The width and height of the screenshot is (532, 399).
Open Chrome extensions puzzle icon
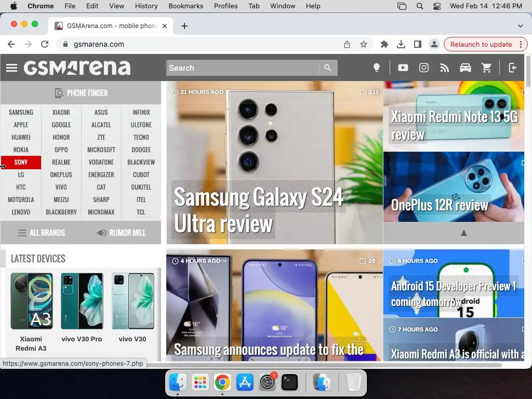[384, 44]
